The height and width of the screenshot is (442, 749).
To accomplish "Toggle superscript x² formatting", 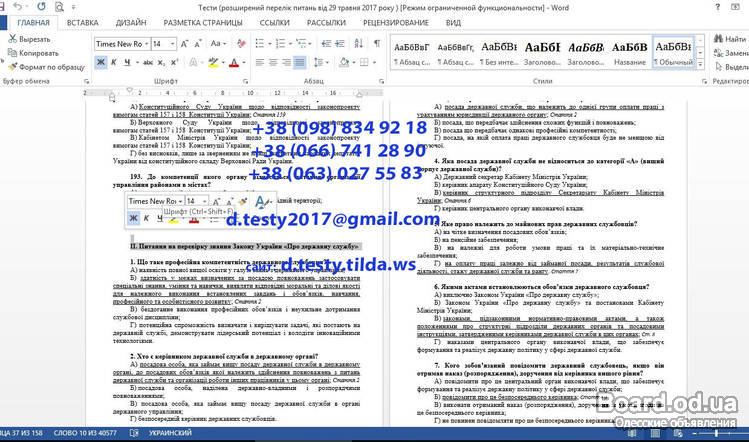I will point(174,62).
